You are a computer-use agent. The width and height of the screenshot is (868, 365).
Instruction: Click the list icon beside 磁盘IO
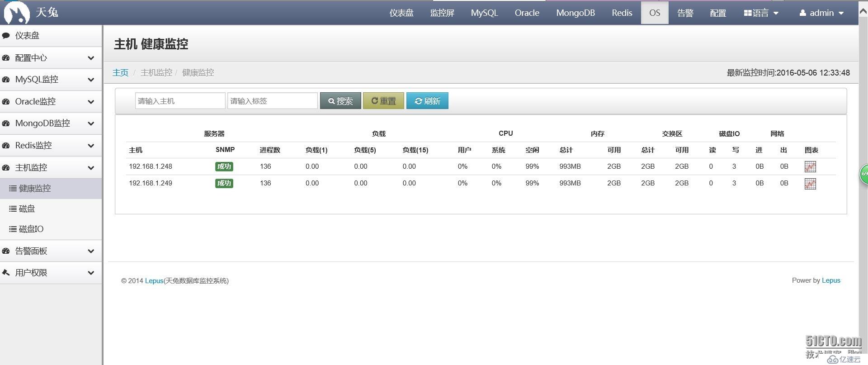[13, 229]
